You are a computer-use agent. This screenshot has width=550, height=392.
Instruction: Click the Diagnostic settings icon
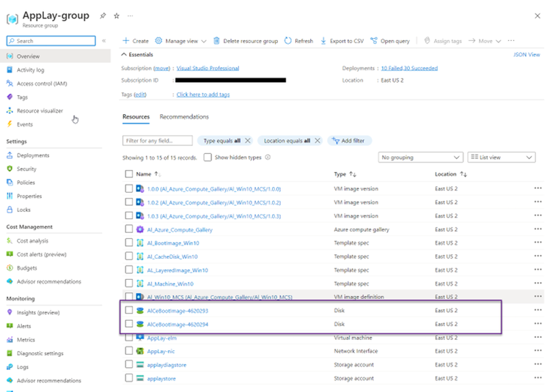[x=10, y=353]
